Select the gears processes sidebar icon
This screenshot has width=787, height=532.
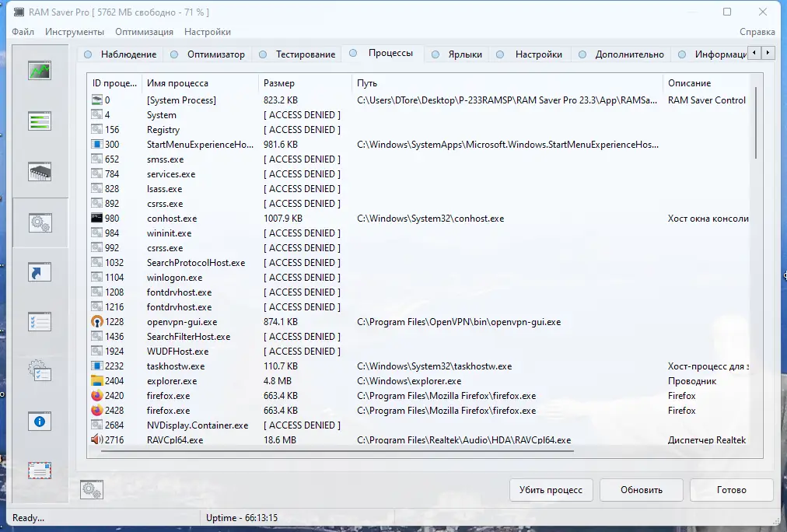point(40,222)
